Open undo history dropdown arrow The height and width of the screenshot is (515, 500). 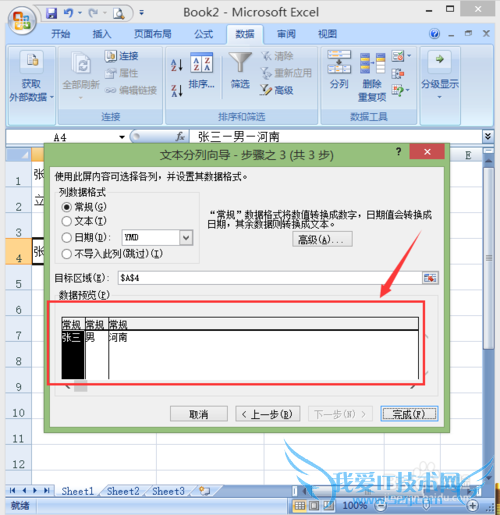[x=80, y=13]
